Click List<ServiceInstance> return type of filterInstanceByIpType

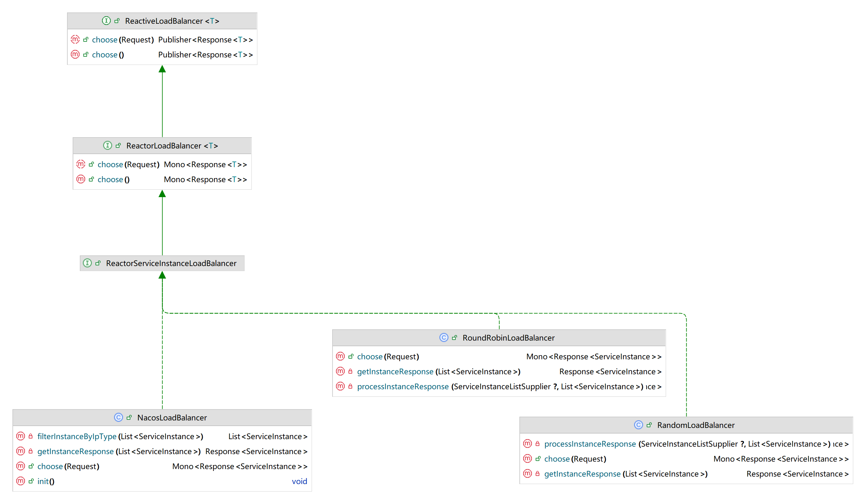click(268, 437)
